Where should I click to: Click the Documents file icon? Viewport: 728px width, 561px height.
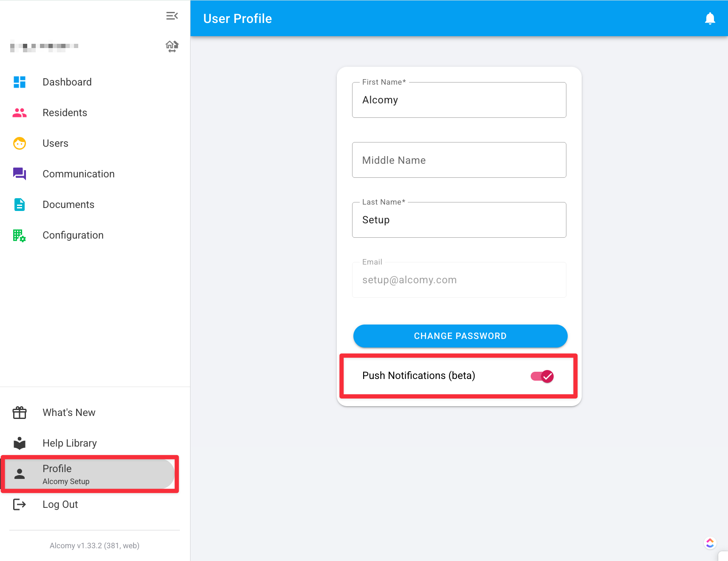(x=20, y=205)
